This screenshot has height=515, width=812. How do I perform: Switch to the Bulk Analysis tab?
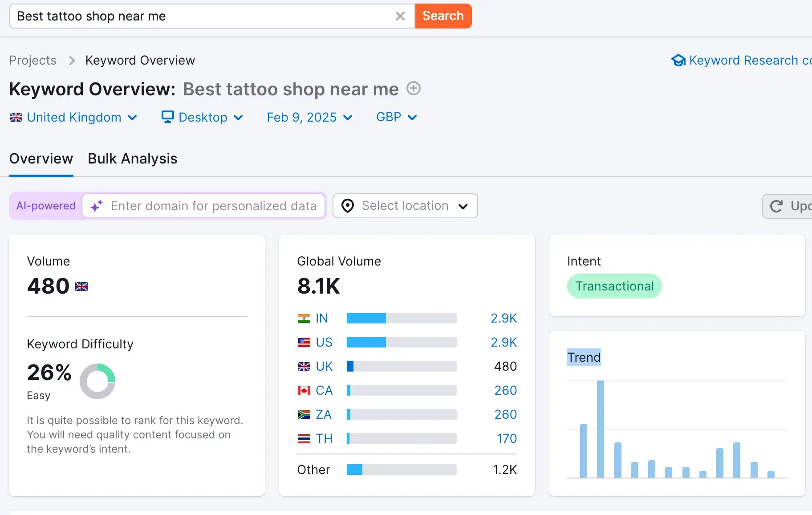[x=133, y=159]
